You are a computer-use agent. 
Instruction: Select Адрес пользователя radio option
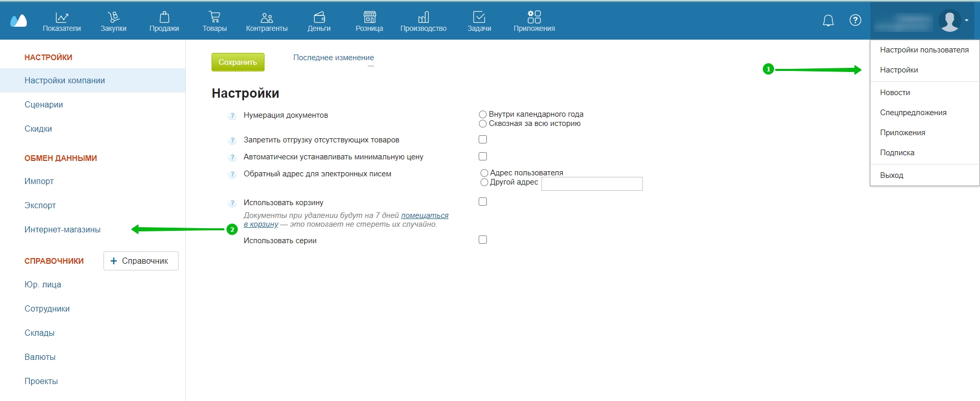pos(484,173)
